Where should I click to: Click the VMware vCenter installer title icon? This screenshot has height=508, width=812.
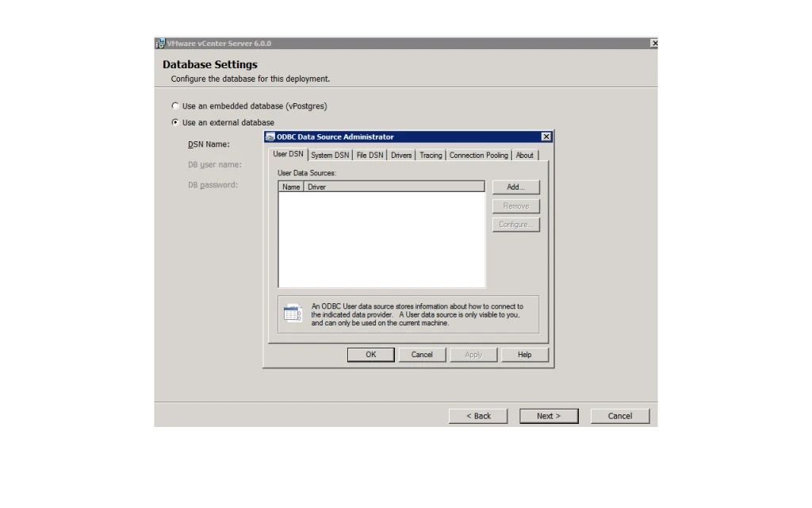pos(160,44)
